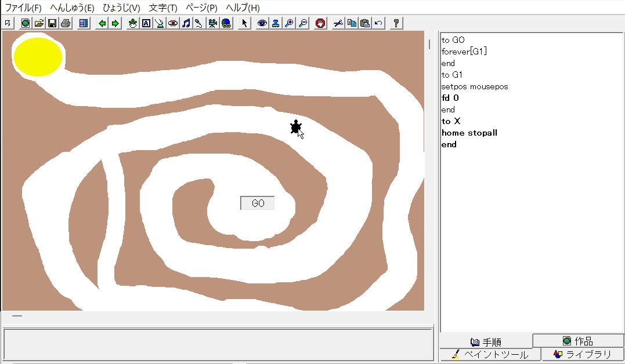Screen dimensions: 625x364
Task: Hatch a new turtle icon
Action: point(133,24)
